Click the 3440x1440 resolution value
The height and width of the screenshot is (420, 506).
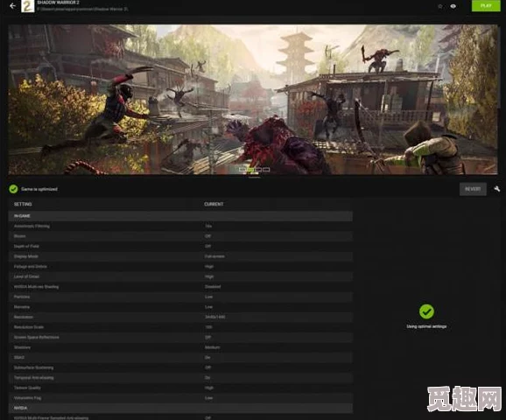(x=215, y=317)
